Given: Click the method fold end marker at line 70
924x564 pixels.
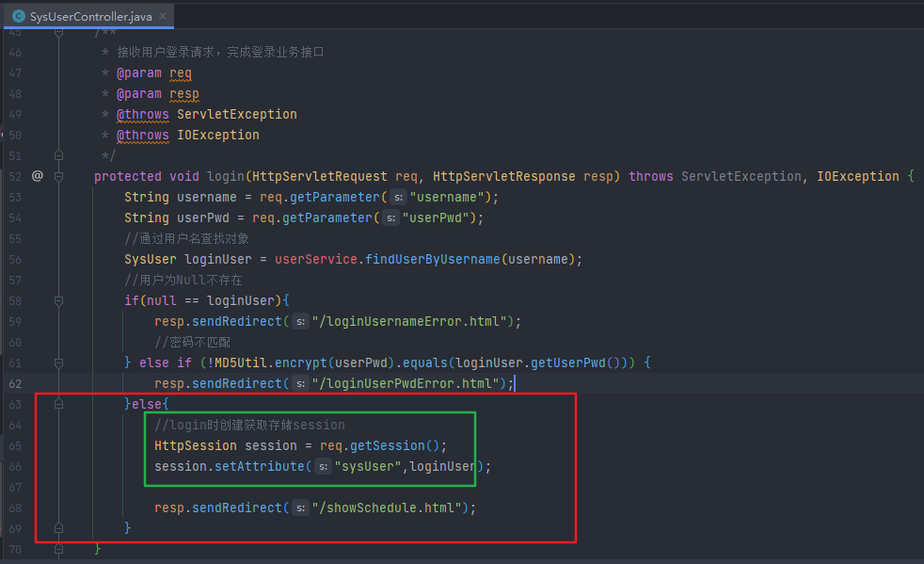Looking at the screenshot, I should [58, 549].
